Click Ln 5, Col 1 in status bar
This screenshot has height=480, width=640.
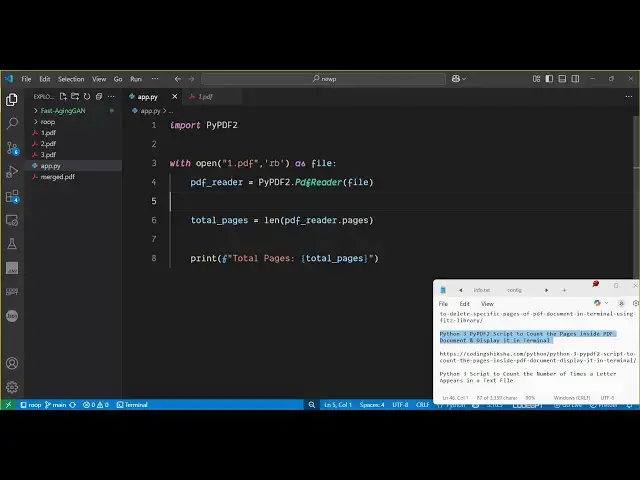(x=338, y=404)
